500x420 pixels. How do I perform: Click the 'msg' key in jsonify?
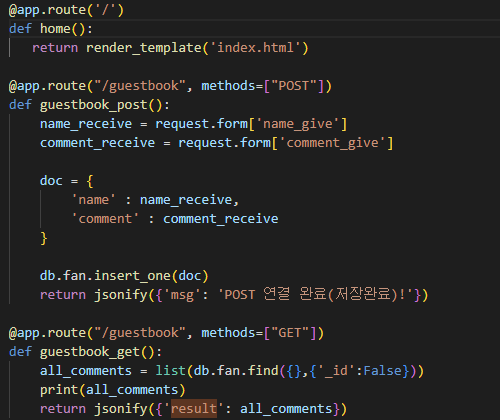tap(182, 295)
